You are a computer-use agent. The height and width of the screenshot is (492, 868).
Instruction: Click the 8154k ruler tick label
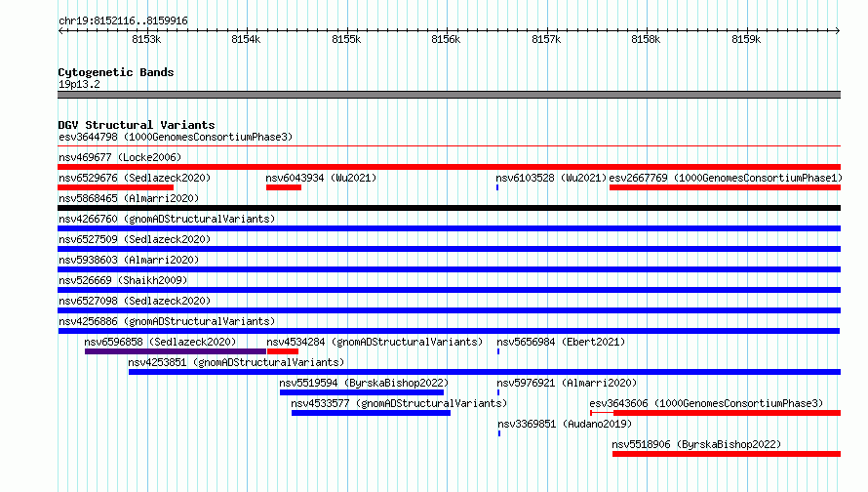(x=246, y=39)
